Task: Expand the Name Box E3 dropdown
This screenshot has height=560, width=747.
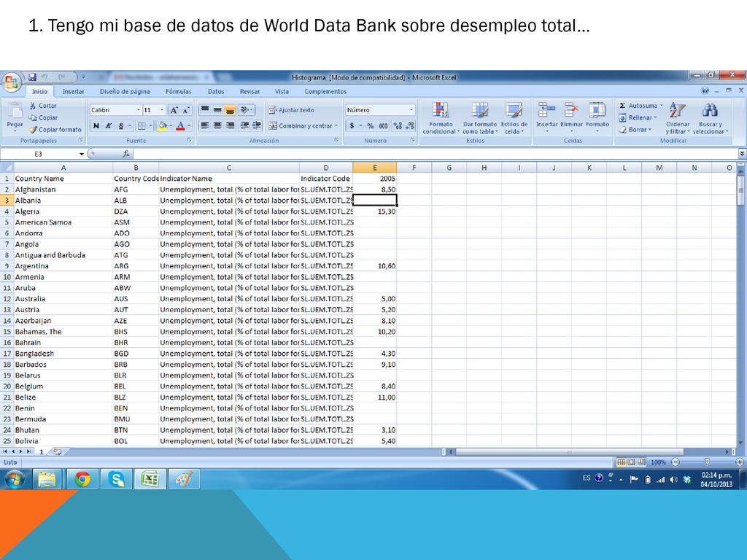Action: 82,154
